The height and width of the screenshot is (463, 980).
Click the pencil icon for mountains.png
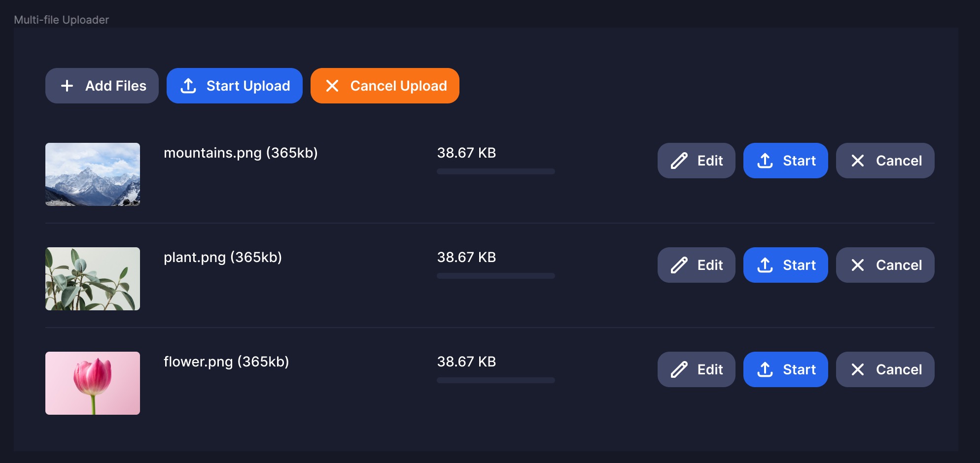pos(680,160)
